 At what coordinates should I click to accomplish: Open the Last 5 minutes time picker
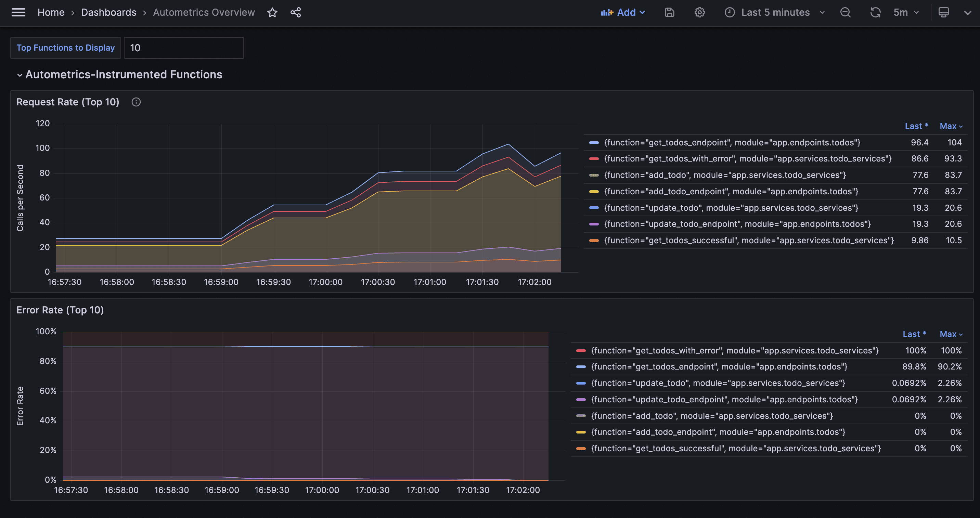point(775,13)
